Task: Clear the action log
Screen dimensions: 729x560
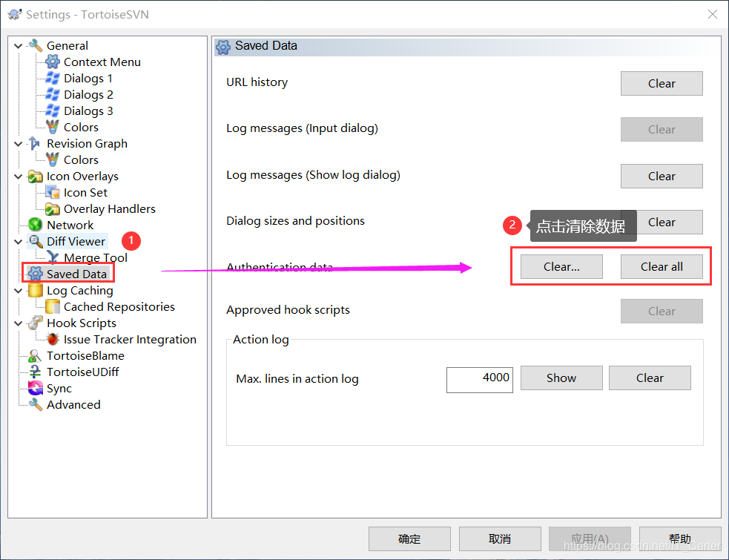Action: pyautogui.click(x=650, y=378)
